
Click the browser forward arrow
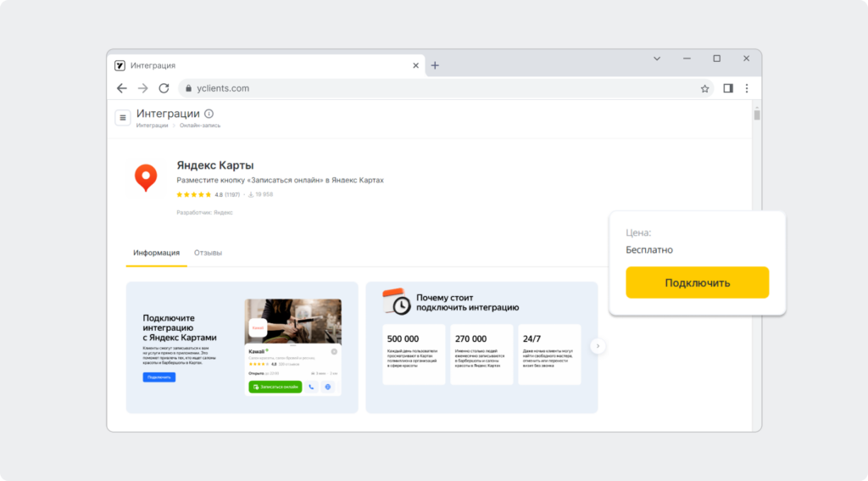click(x=142, y=88)
